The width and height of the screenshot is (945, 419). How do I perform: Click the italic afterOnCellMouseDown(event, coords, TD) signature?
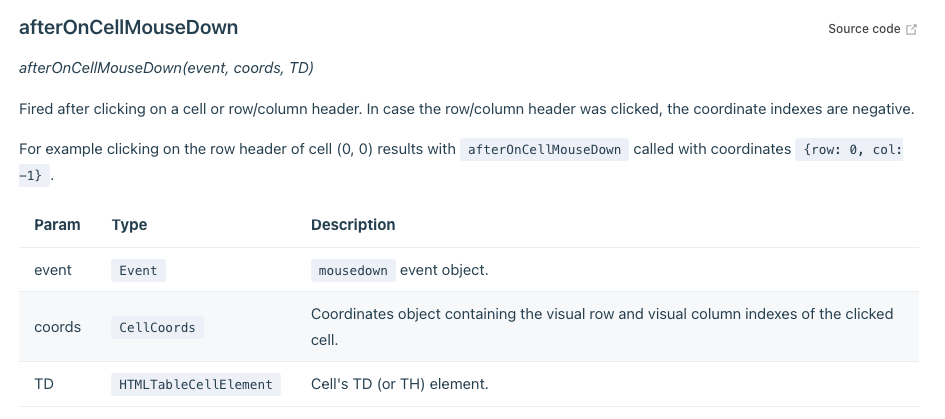(166, 68)
